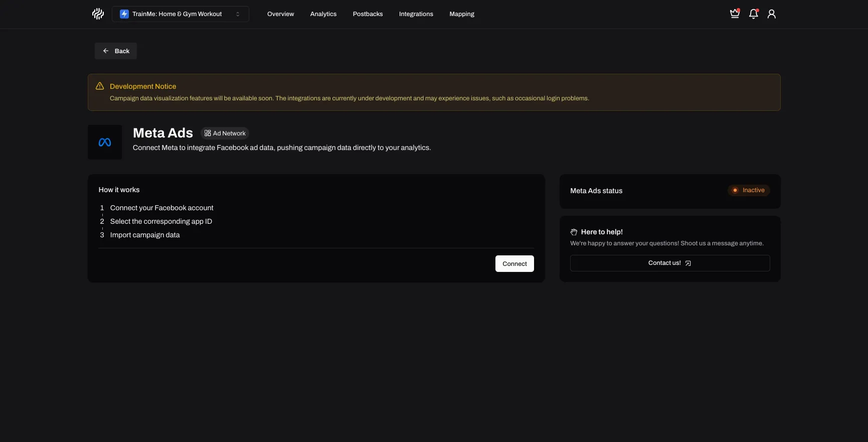Click the waving hand help icon

click(574, 232)
